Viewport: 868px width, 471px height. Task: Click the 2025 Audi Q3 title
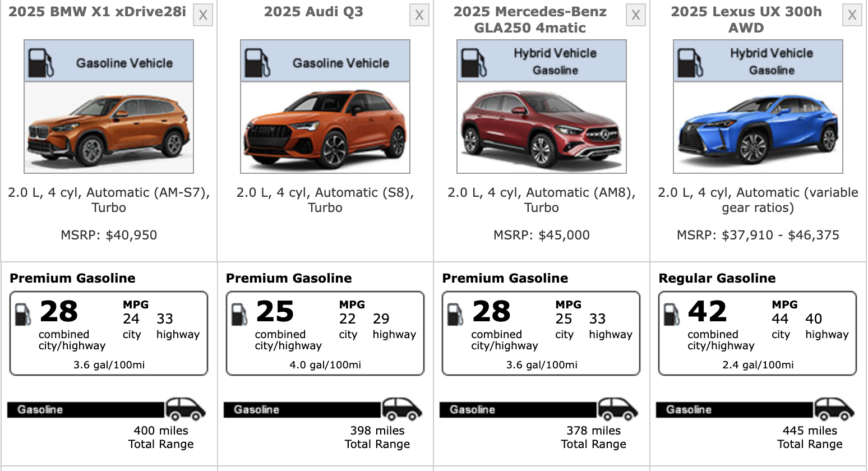click(x=313, y=12)
